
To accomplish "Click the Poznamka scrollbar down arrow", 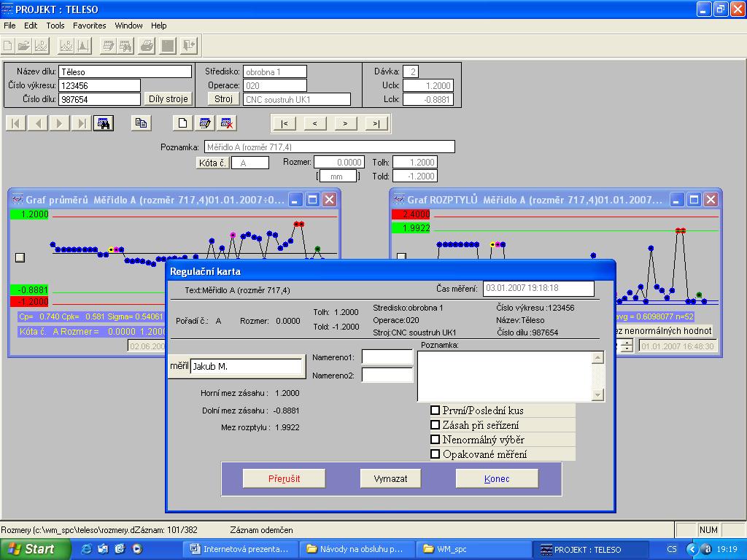I will [x=597, y=394].
